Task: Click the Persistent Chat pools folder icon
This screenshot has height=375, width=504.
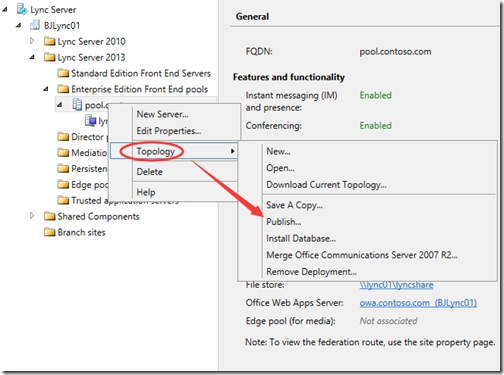Action: click(63, 169)
